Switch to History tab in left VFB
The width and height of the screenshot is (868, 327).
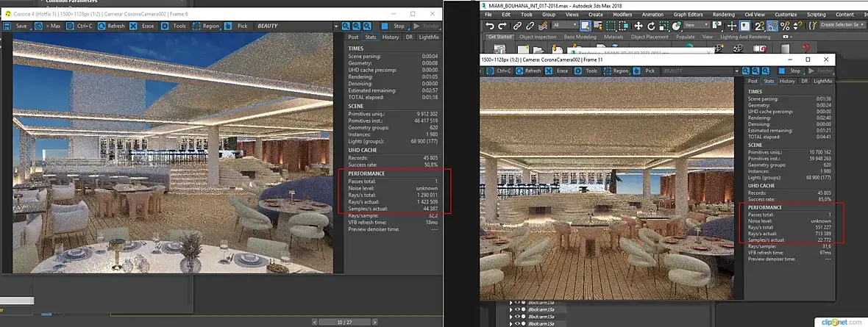391,37
